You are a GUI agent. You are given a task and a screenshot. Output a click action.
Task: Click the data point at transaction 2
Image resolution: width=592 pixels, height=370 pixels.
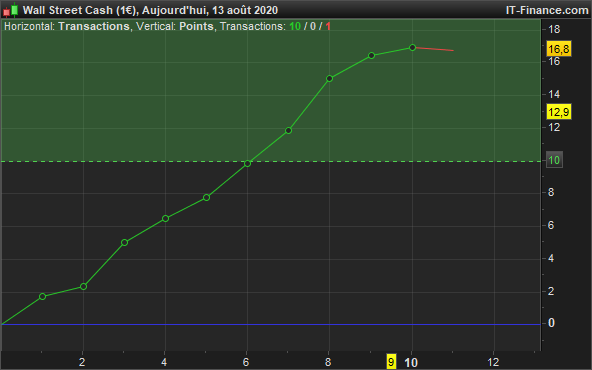click(x=83, y=286)
